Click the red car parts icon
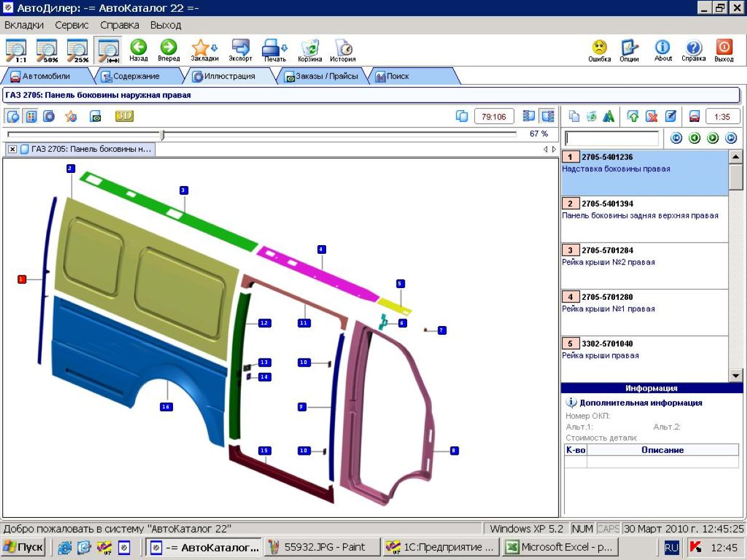The height and width of the screenshot is (560, 747). coord(693,116)
